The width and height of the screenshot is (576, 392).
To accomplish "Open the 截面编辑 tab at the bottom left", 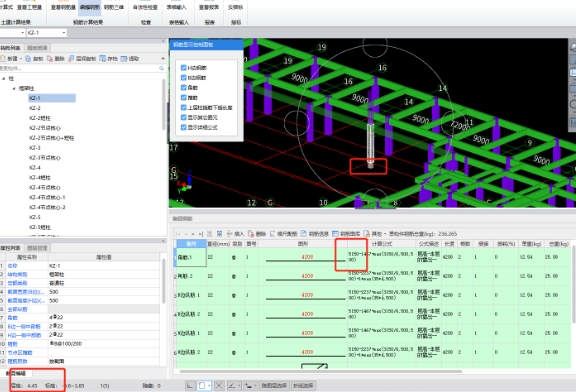I will point(16,373).
